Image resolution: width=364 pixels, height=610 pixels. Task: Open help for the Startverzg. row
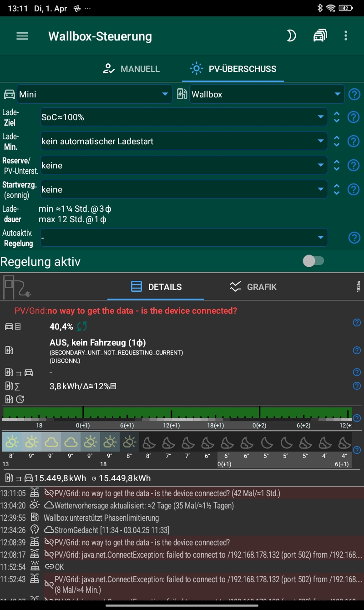[354, 189]
